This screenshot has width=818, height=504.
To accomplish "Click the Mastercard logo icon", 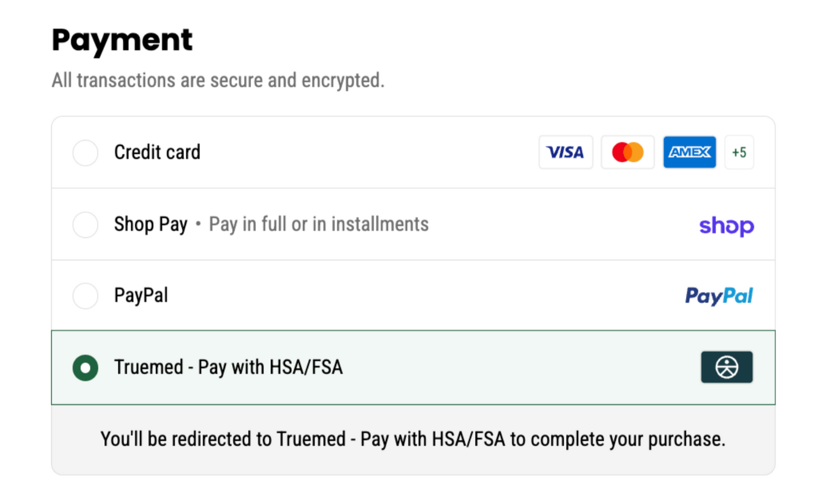I will click(628, 152).
